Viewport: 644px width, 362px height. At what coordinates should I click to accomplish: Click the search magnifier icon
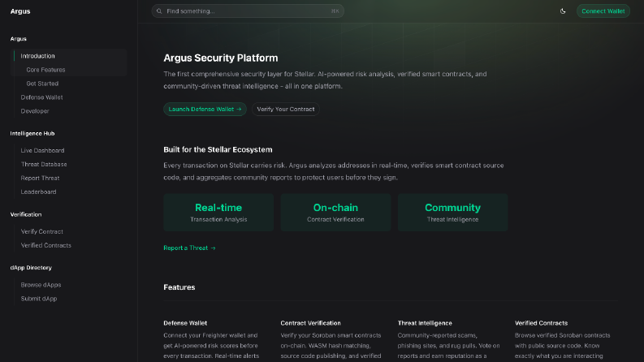pyautogui.click(x=159, y=11)
